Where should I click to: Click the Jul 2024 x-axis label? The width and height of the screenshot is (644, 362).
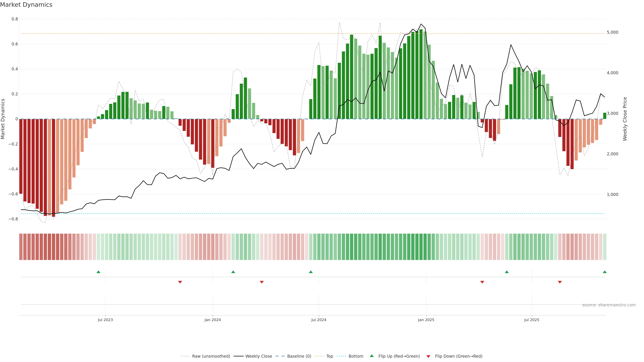[319, 320]
